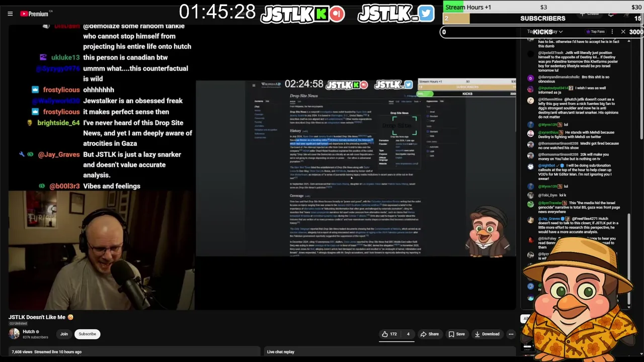
Task: Click @BpmTraveler avatar in chat
Action: [x=530, y=204]
